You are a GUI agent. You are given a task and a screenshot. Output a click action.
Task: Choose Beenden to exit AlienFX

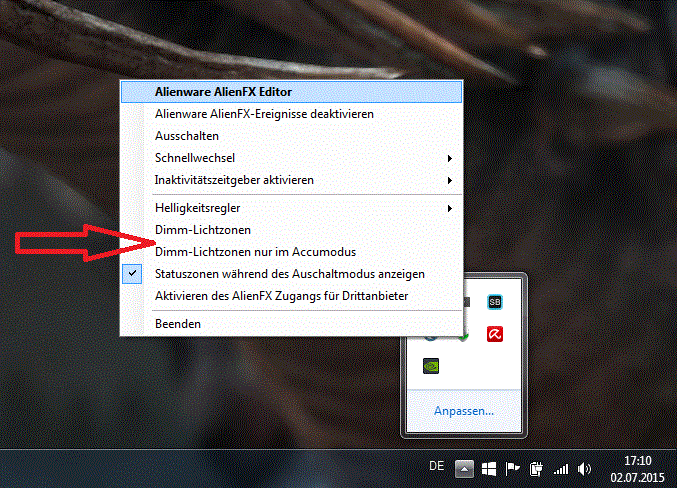point(178,324)
